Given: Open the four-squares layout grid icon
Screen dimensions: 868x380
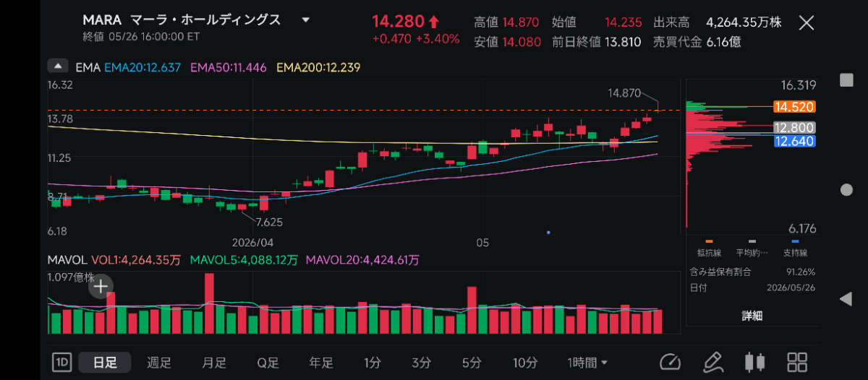Looking at the screenshot, I should click(x=797, y=361).
